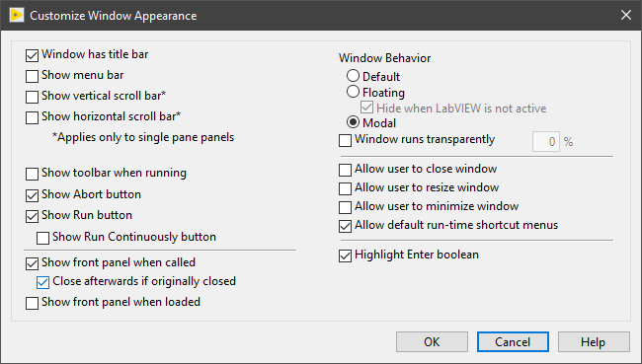Click the Cancel button

coord(513,342)
